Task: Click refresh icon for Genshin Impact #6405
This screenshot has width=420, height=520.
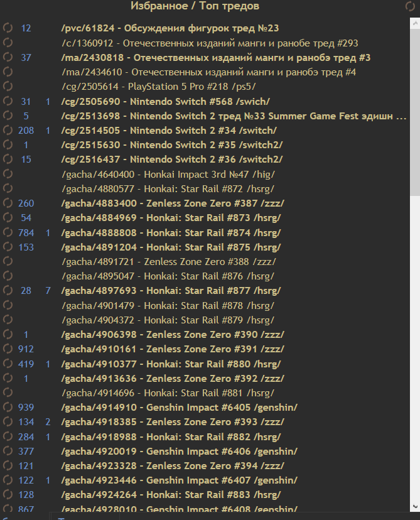Action: [8, 407]
